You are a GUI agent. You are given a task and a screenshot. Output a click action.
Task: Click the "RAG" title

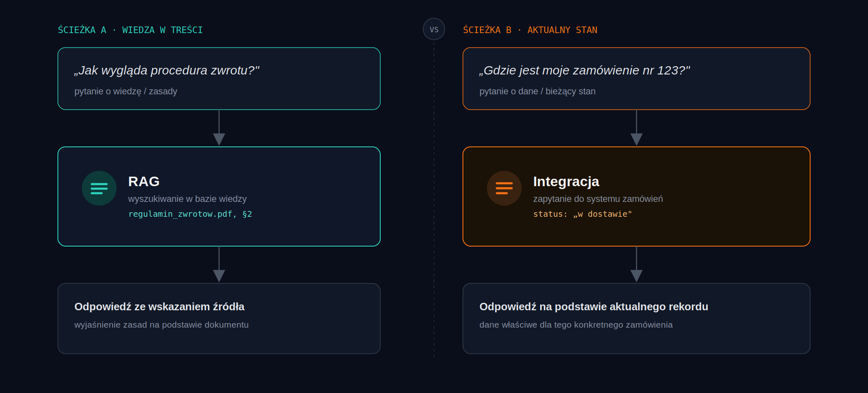coord(144,181)
